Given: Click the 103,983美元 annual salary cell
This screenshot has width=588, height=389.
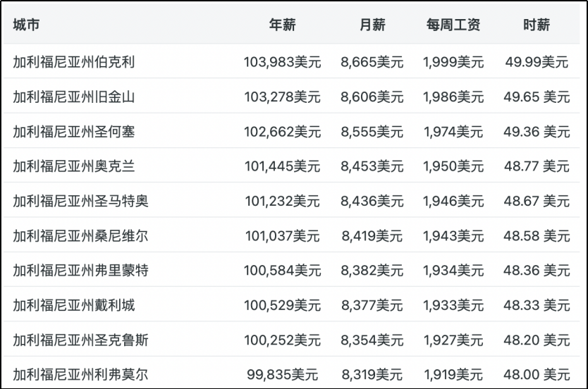Looking at the screenshot, I should pyautogui.click(x=282, y=62).
